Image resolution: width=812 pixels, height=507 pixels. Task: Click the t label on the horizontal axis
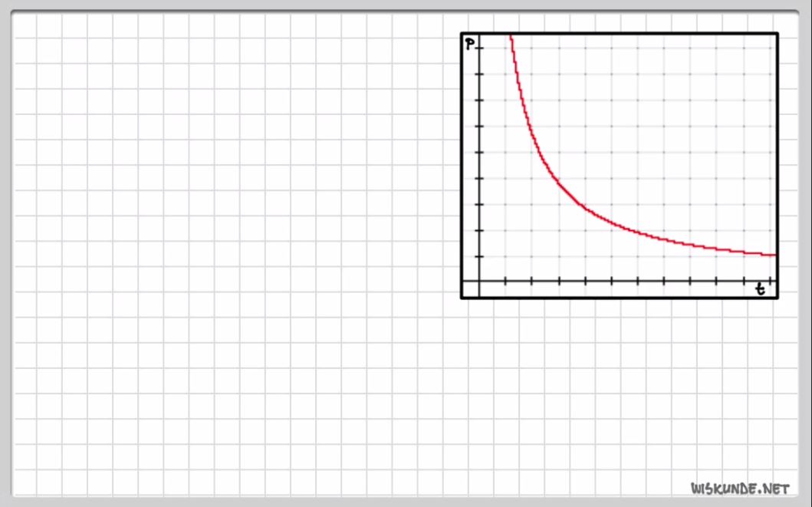pos(759,289)
